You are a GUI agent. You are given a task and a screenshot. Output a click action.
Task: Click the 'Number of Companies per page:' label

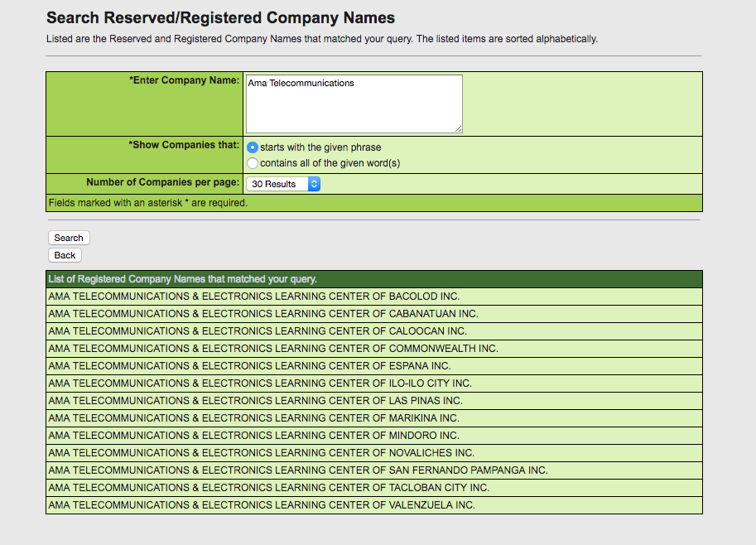(163, 182)
